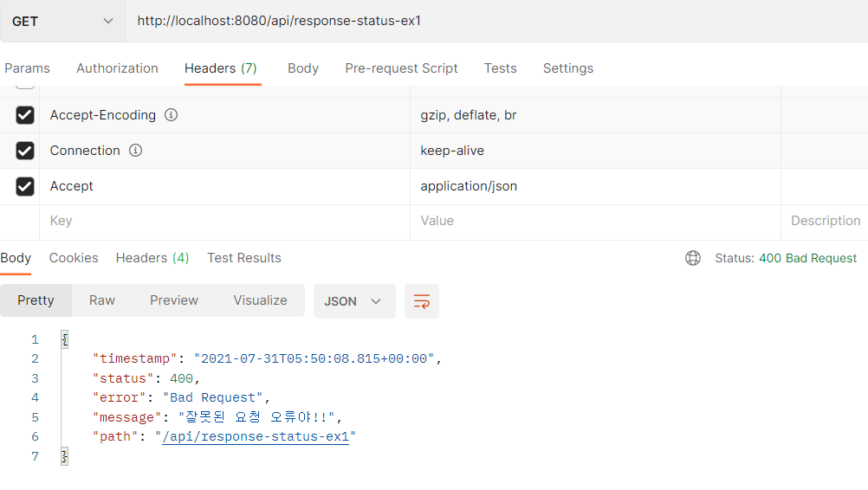
Task: Go to Pre-request Script tab
Action: point(401,68)
